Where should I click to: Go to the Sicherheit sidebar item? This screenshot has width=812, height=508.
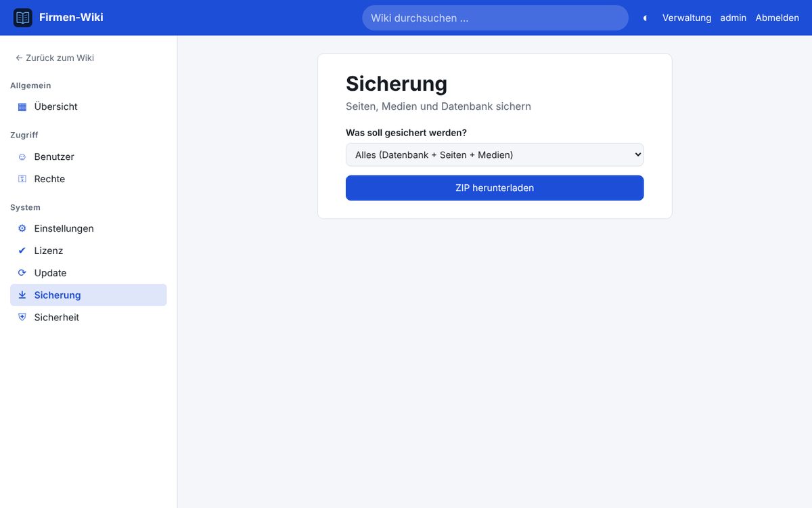89,318
